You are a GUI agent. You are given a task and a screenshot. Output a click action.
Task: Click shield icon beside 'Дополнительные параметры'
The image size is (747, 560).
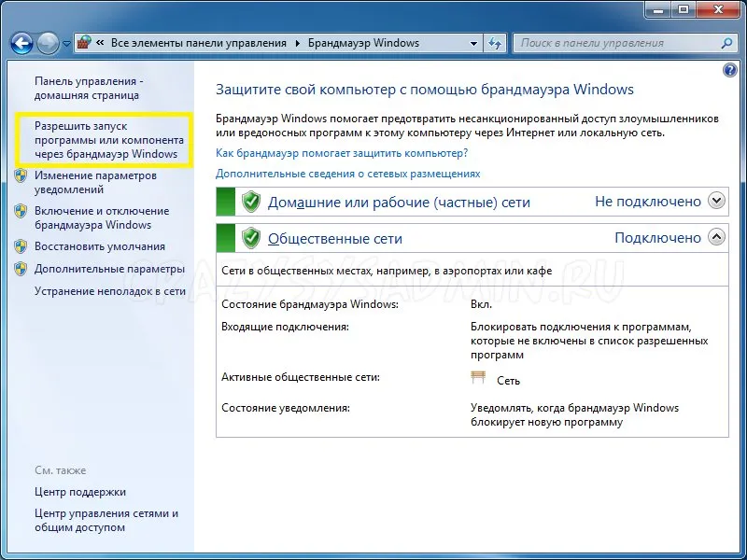coord(21,269)
